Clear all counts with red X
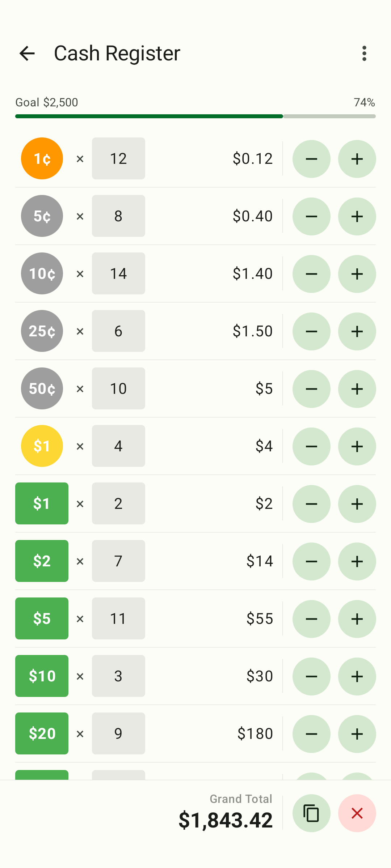 357,813
